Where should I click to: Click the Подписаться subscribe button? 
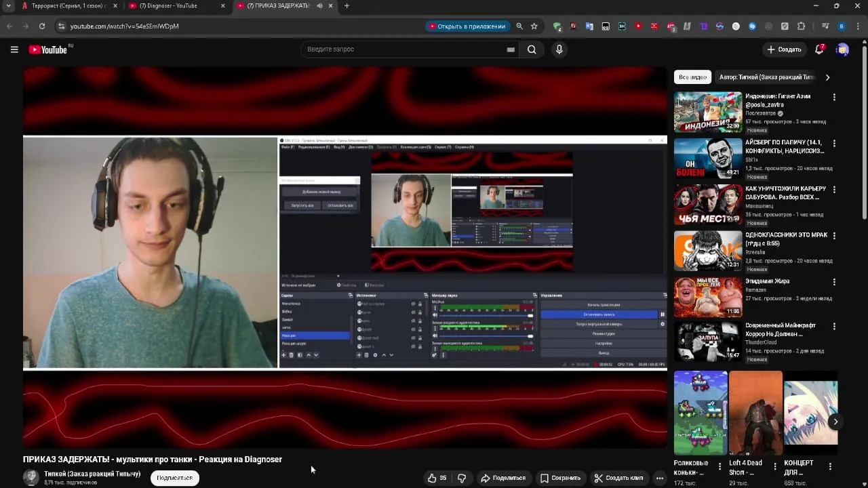174,478
